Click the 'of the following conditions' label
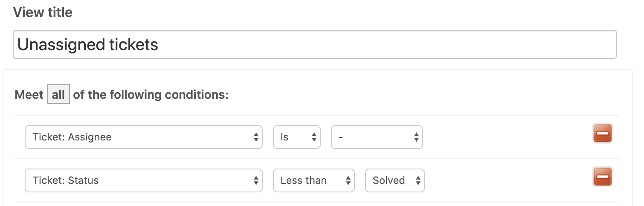The width and height of the screenshot is (644, 206). [151, 94]
